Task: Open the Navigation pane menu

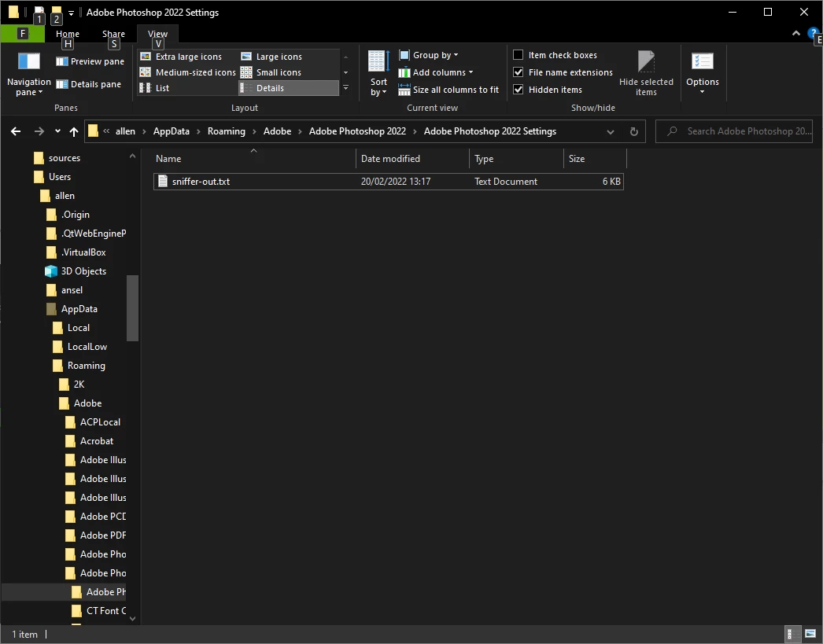Action: pos(28,73)
